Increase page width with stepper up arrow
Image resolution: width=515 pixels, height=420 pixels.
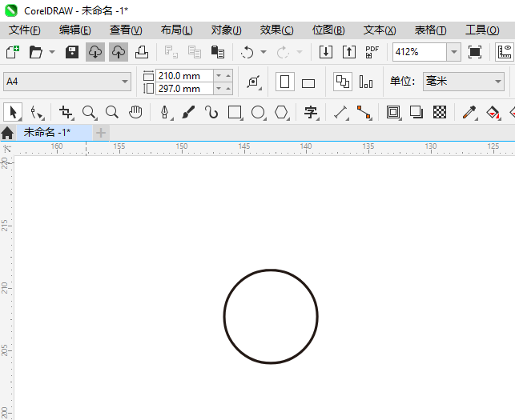click(228, 76)
